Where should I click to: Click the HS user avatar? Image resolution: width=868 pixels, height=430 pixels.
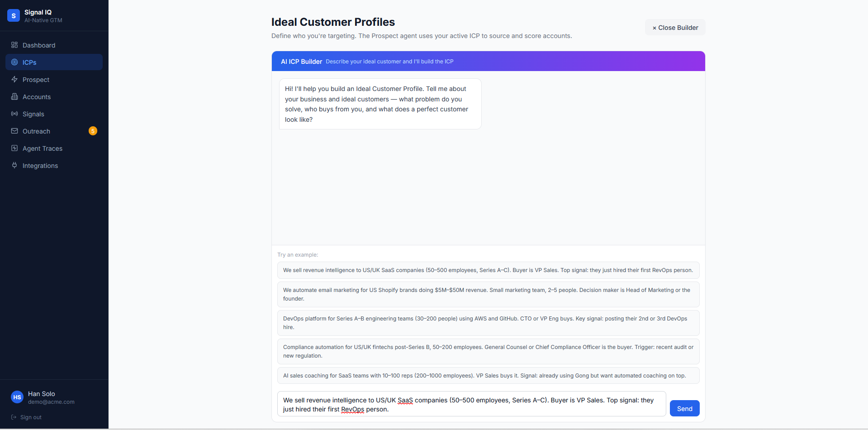[x=17, y=397]
